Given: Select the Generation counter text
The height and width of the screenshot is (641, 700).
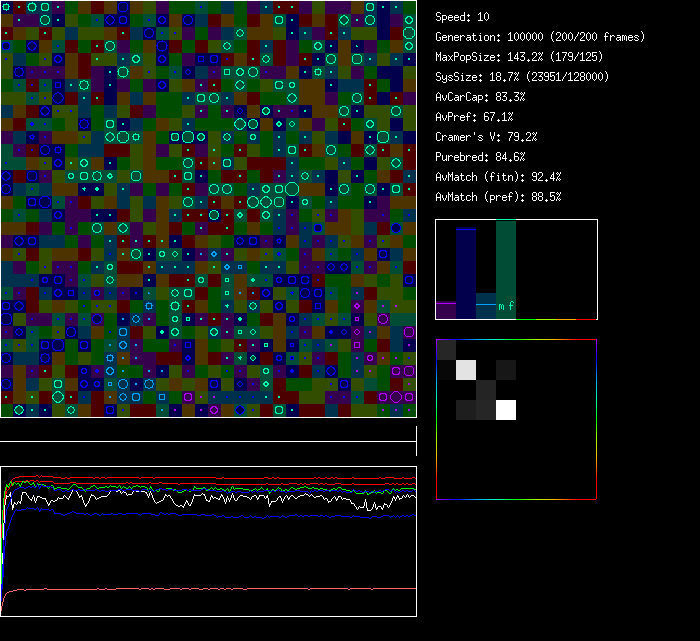Looking at the screenshot, I should click(539, 37).
